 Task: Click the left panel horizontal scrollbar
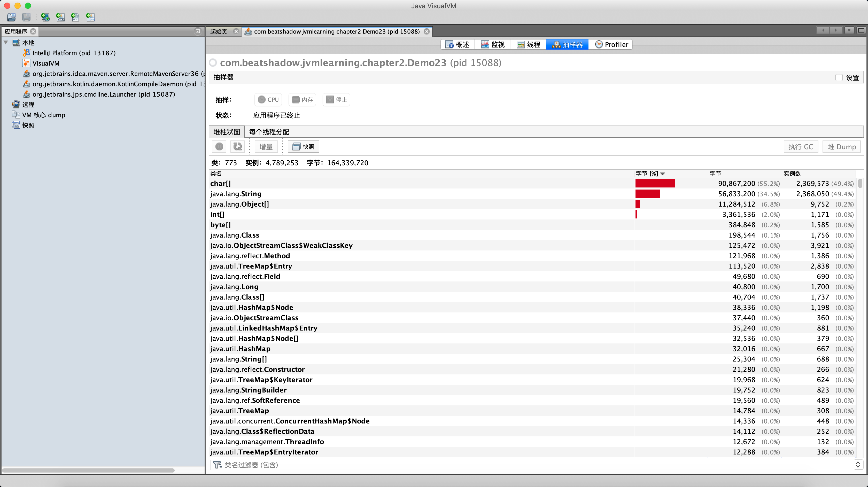point(88,470)
